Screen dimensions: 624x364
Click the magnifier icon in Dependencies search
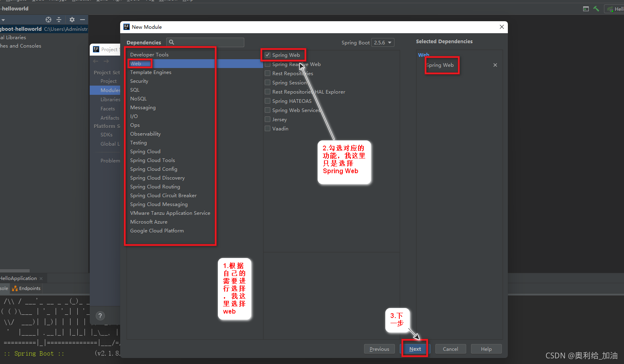click(171, 42)
